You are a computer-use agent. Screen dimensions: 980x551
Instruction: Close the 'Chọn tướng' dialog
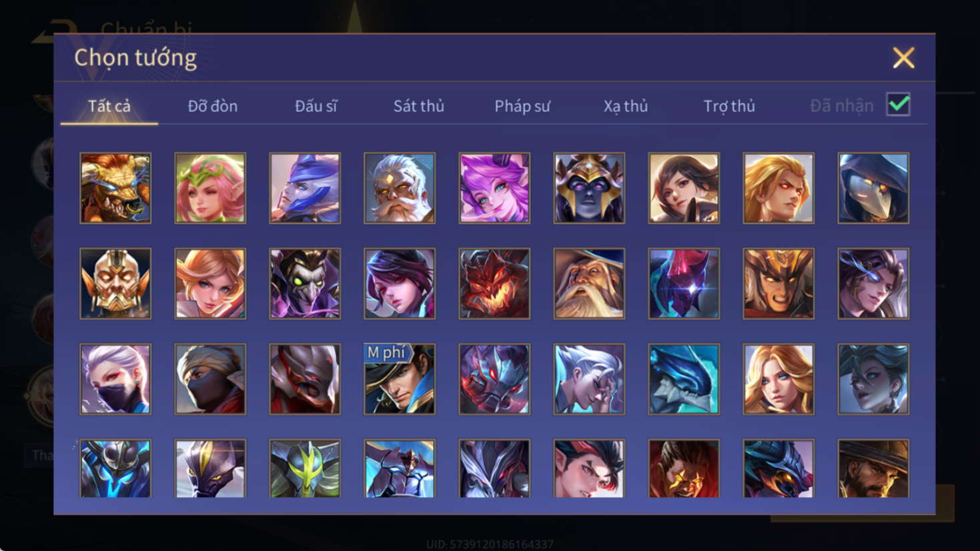[x=903, y=58]
